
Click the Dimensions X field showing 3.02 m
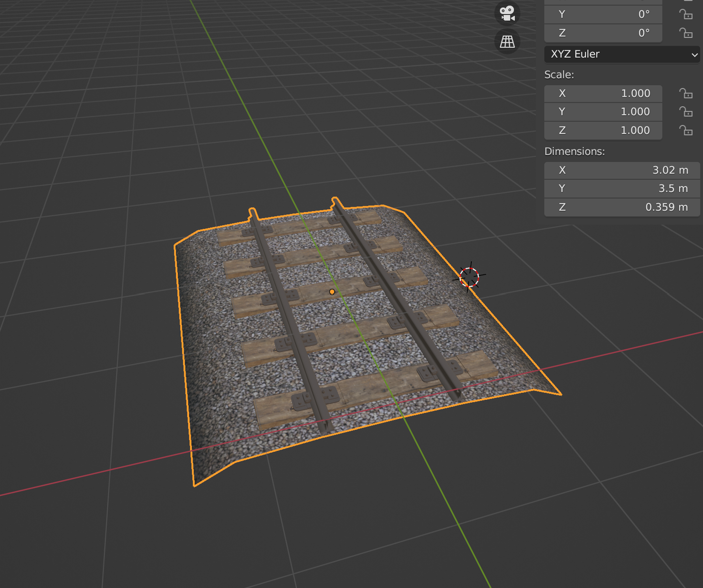[x=622, y=170]
